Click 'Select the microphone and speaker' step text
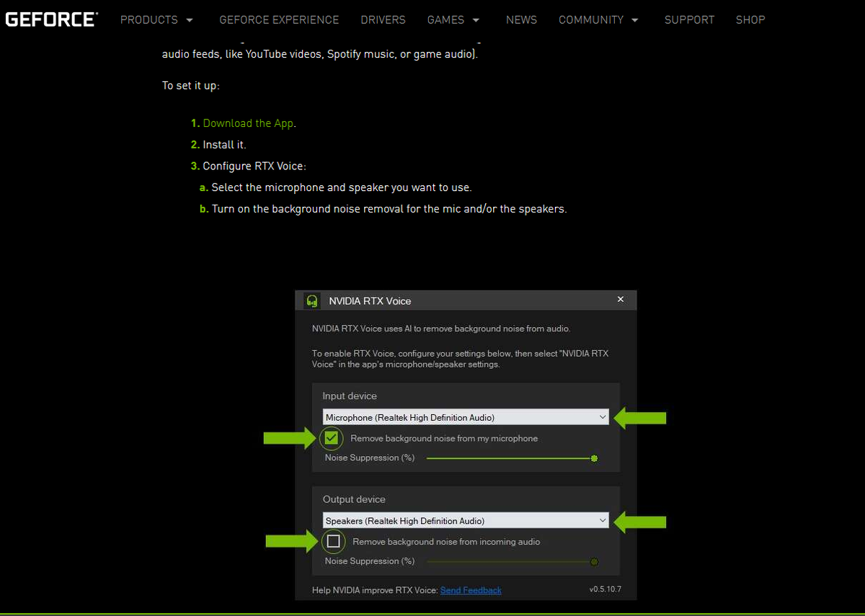This screenshot has height=616, width=865. (x=342, y=187)
